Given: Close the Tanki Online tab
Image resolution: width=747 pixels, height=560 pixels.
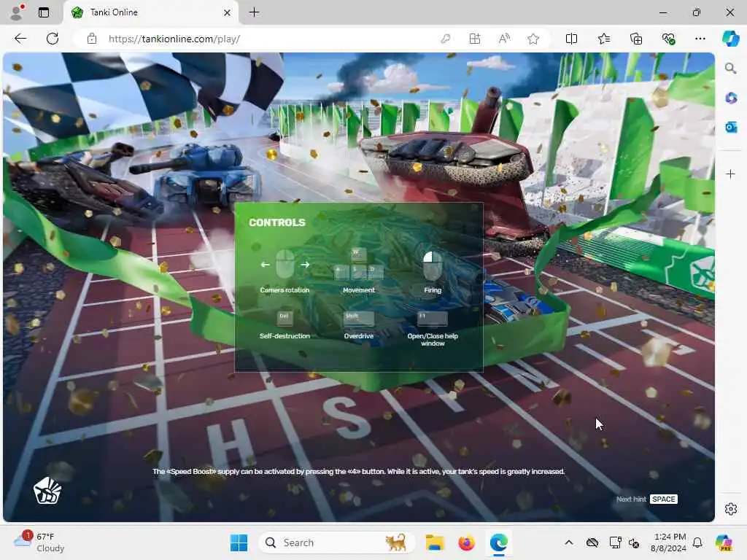Looking at the screenshot, I should click(228, 12).
